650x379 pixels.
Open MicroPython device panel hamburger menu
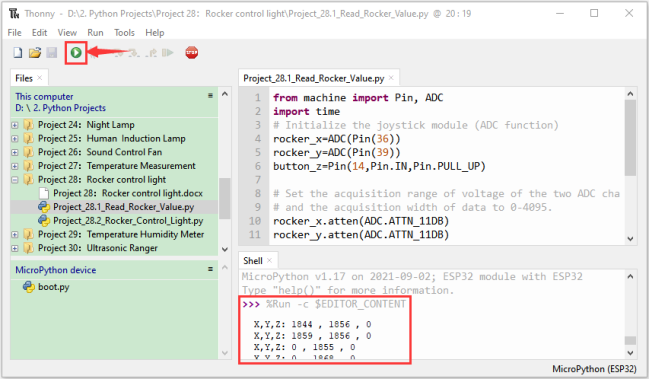click(210, 269)
